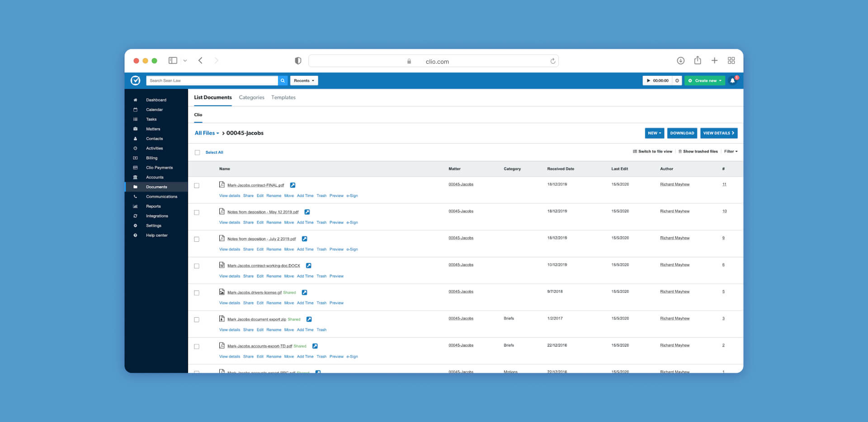The height and width of the screenshot is (422, 868).
Task: Select the List Documents tab
Action: pos(213,97)
